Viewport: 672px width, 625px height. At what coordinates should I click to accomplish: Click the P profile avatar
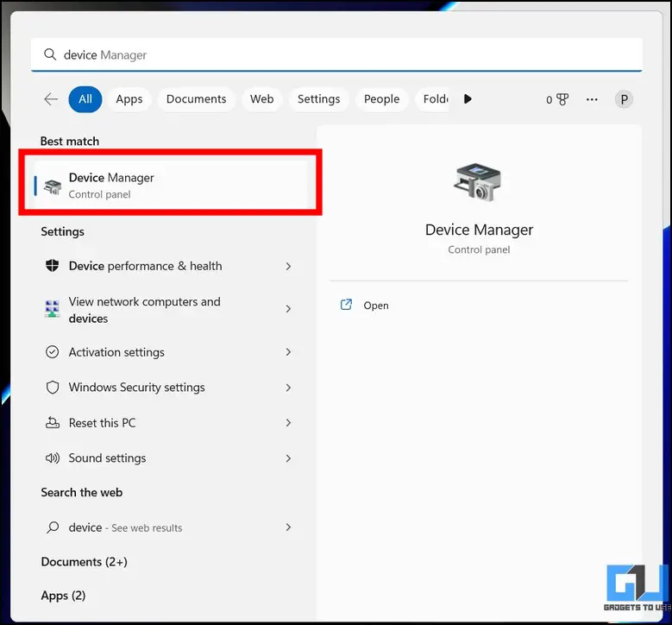(624, 99)
